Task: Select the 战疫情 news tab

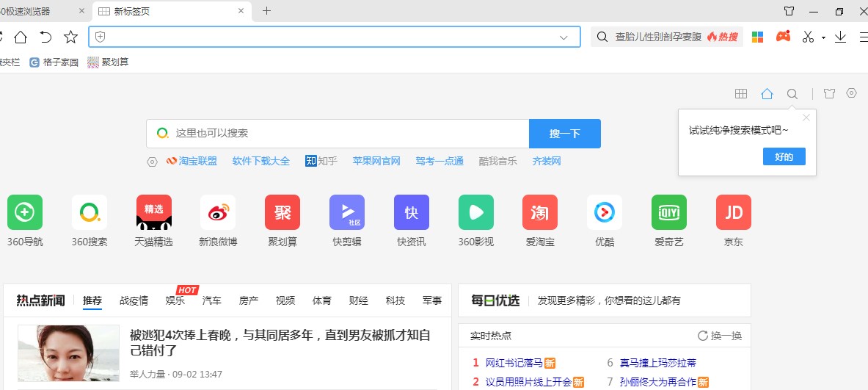Action: coord(134,300)
